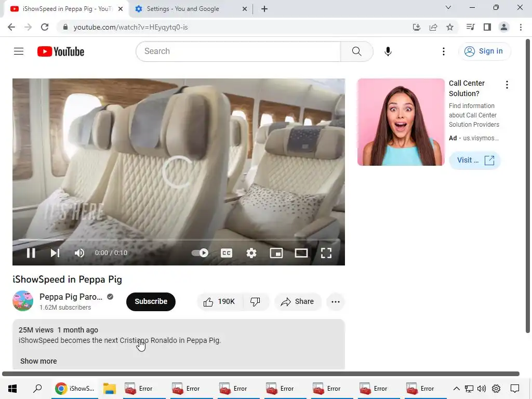Open the Call Center Solution ad thumbnail
The width and height of the screenshot is (532, 399).
coord(401,122)
